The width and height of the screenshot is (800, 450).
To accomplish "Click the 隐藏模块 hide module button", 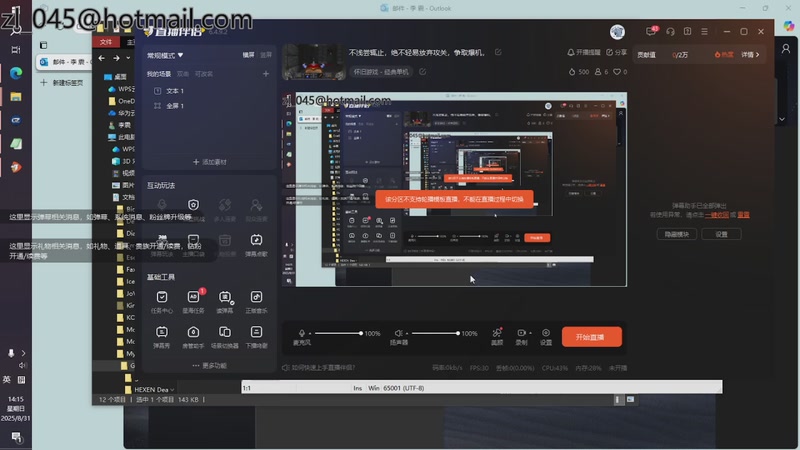I will 677,234.
